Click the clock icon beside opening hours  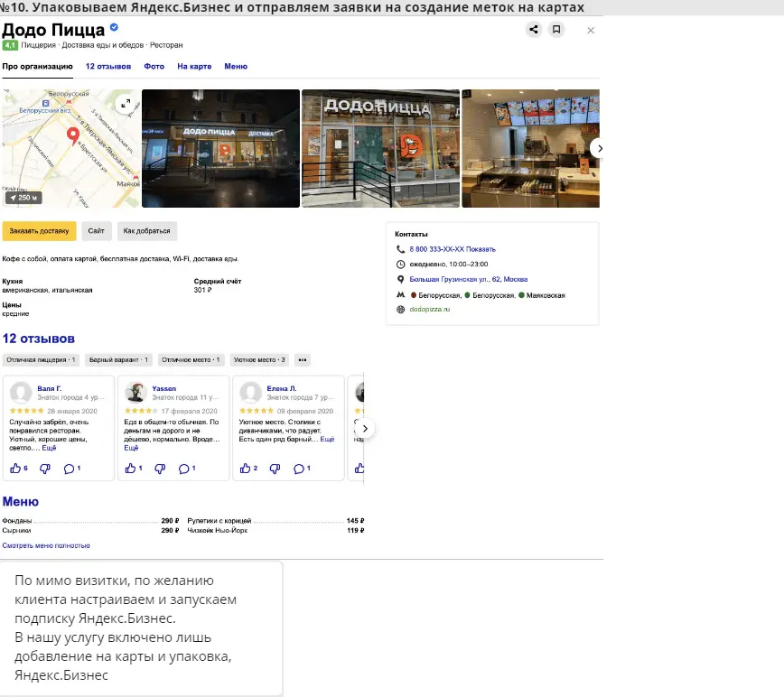click(x=400, y=265)
